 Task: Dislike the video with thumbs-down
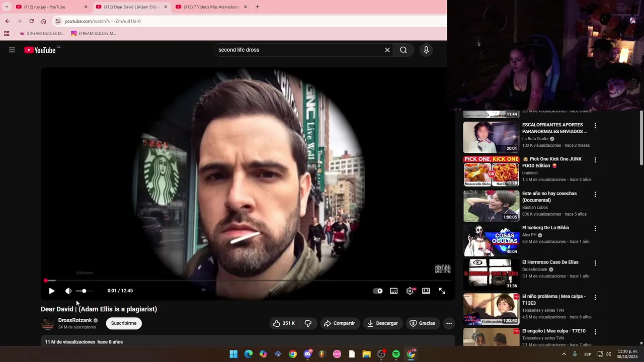(308, 323)
